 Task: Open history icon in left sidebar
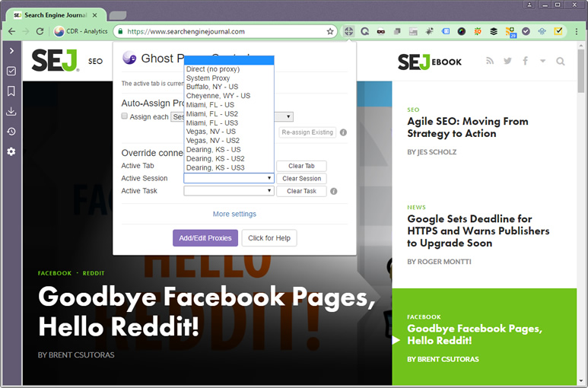[x=11, y=131]
